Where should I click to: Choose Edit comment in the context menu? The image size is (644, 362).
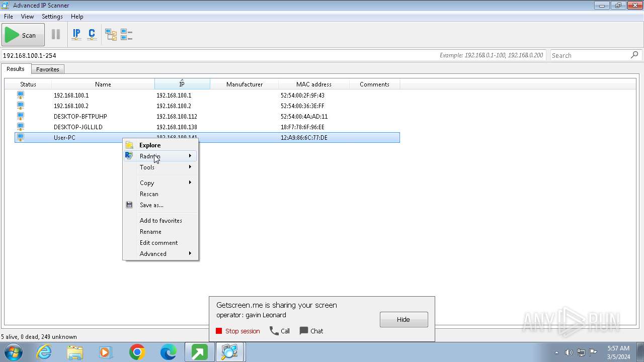click(x=160, y=243)
